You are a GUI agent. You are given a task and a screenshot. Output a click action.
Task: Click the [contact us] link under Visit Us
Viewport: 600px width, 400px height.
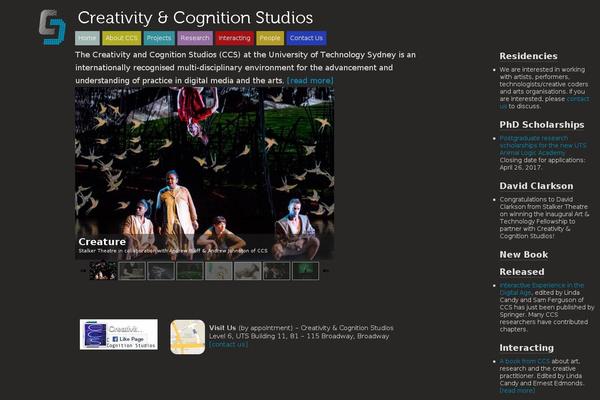pyautogui.click(x=228, y=344)
